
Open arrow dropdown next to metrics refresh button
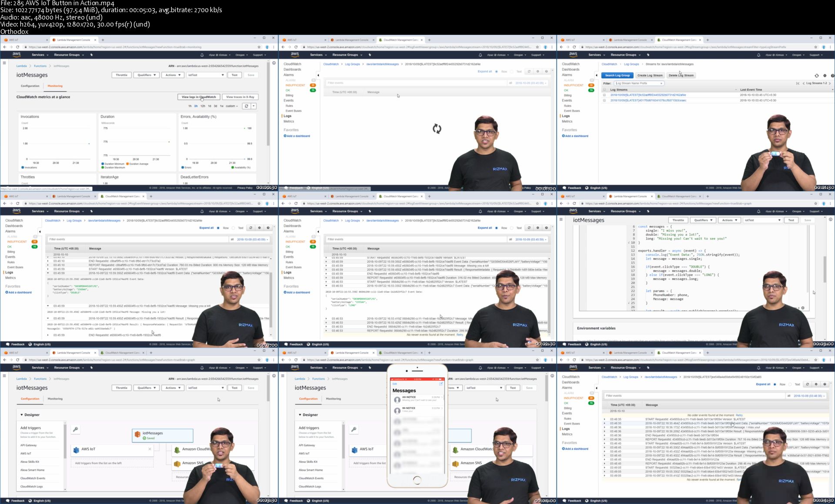click(x=254, y=106)
